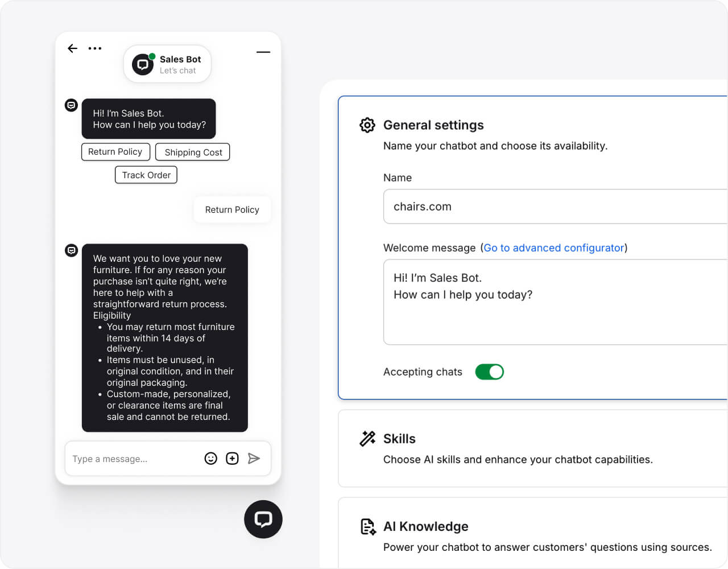Click the round chat launcher button
The width and height of the screenshot is (728, 569).
tap(263, 519)
